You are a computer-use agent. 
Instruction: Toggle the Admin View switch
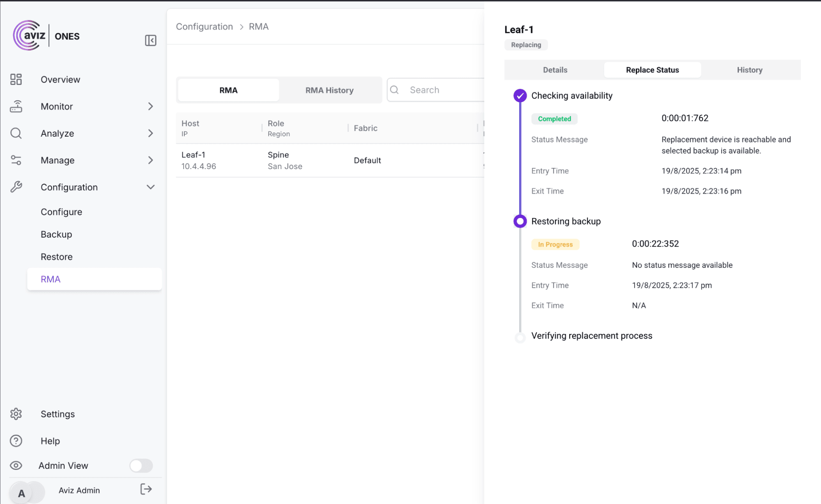click(141, 465)
